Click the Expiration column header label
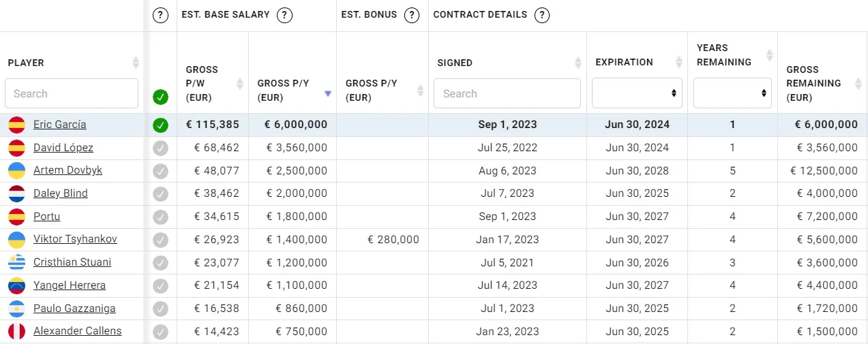Image resolution: width=868 pixels, height=344 pixels. [x=624, y=62]
